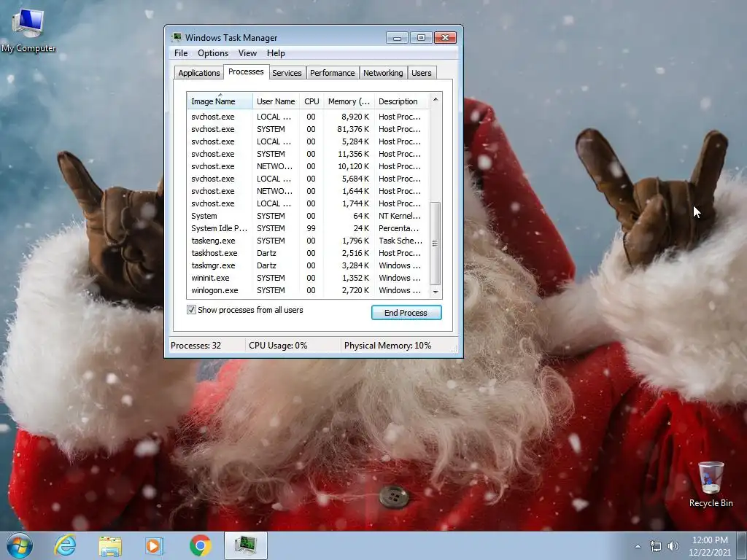This screenshot has width=747, height=560.
Task: Toggle Show processes from all users checkbox
Action: [x=191, y=310]
